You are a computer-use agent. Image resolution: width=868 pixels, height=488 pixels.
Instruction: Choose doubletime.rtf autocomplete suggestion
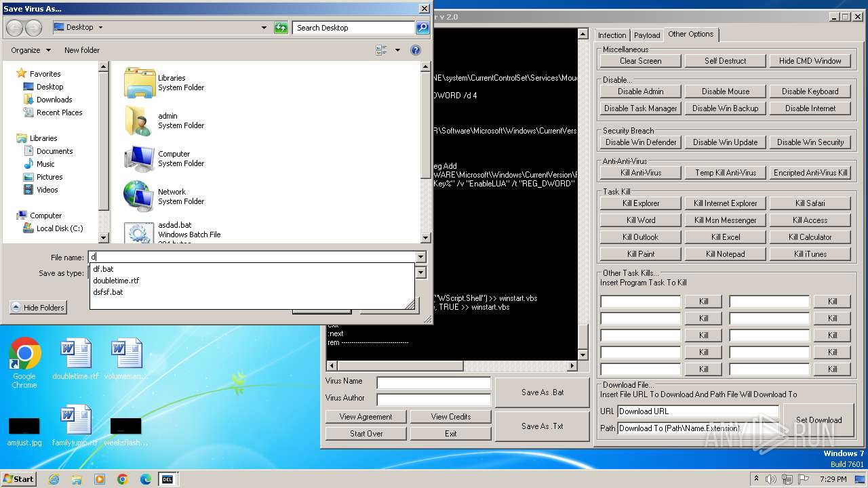coord(252,281)
